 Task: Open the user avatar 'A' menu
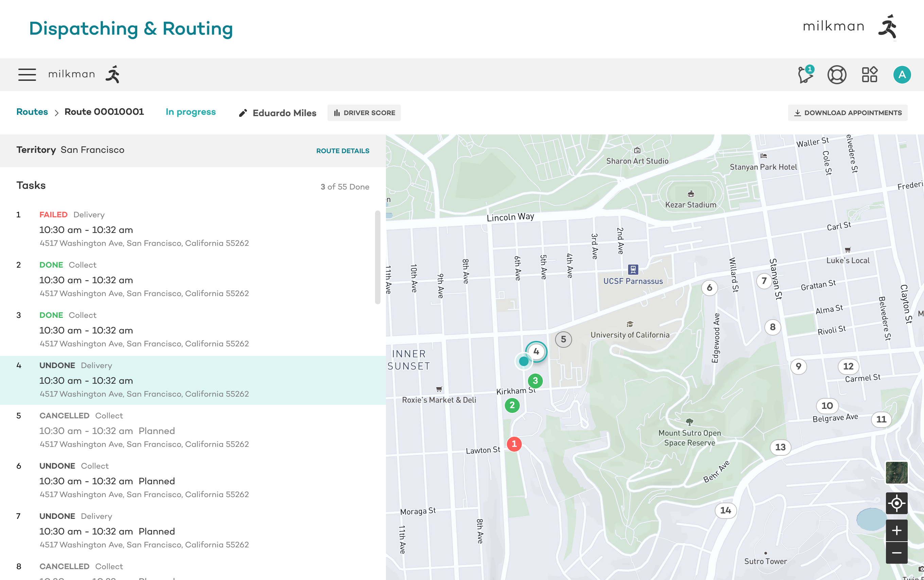point(902,74)
